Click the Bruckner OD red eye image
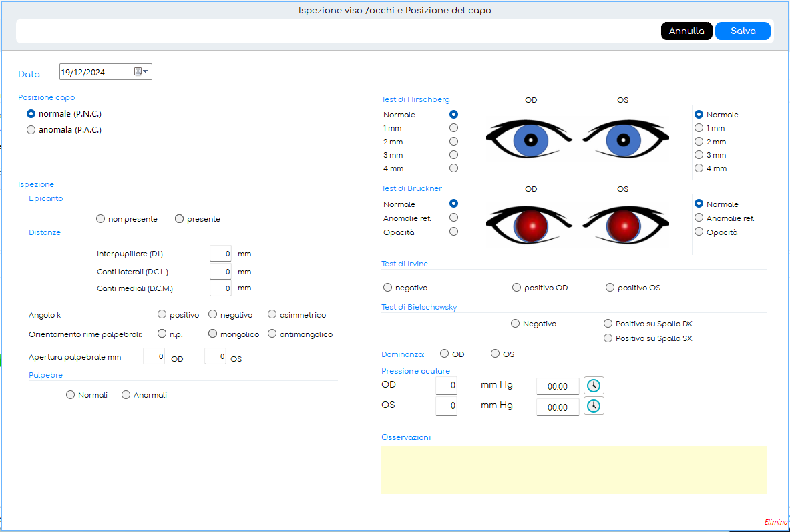This screenshot has width=790, height=532. tap(530, 225)
